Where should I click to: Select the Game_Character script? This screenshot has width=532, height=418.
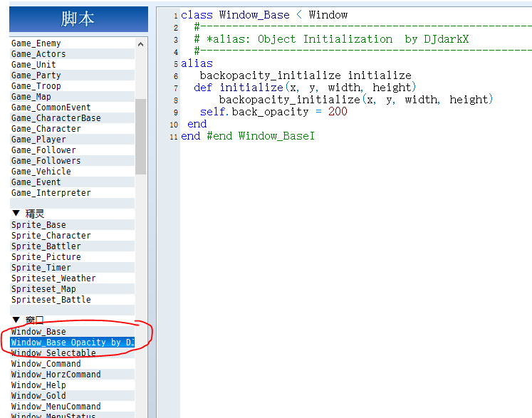point(72,129)
